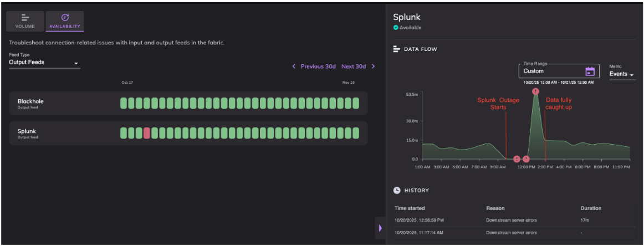Click the Nov 16 date label
644x246 pixels.
tap(349, 83)
